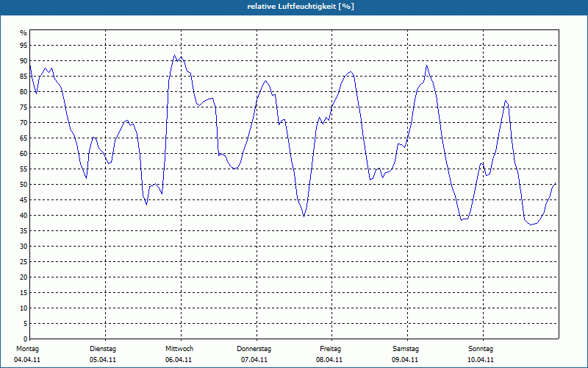Click the y-axis value 60
Viewport: 588px width, 368px height.
pyautogui.click(x=24, y=154)
